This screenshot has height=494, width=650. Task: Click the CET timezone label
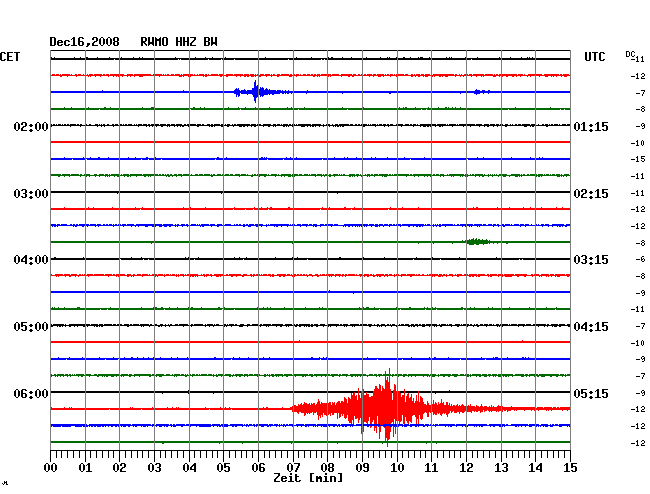click(10, 57)
